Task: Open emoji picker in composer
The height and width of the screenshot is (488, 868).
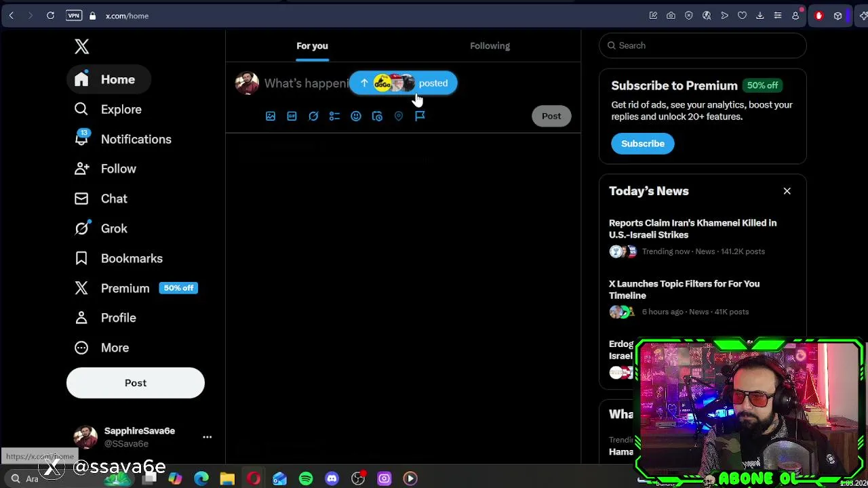Action: click(x=356, y=116)
